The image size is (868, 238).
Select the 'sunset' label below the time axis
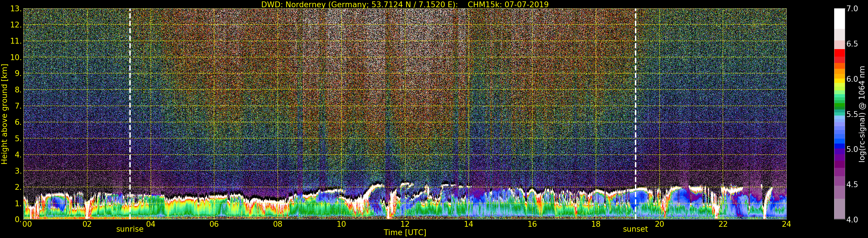tap(635, 229)
